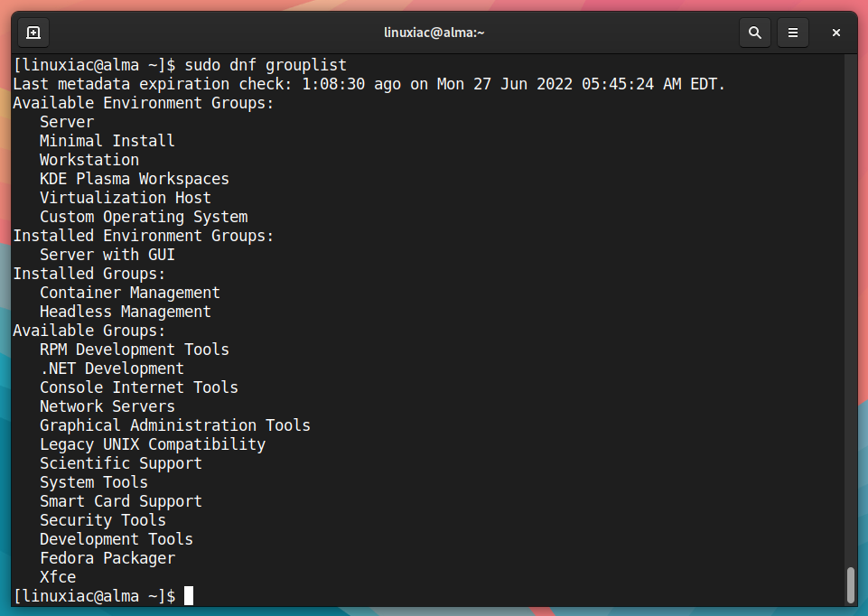Click the 'Development Tools' entry
The height and width of the screenshot is (616, 868).
(117, 539)
